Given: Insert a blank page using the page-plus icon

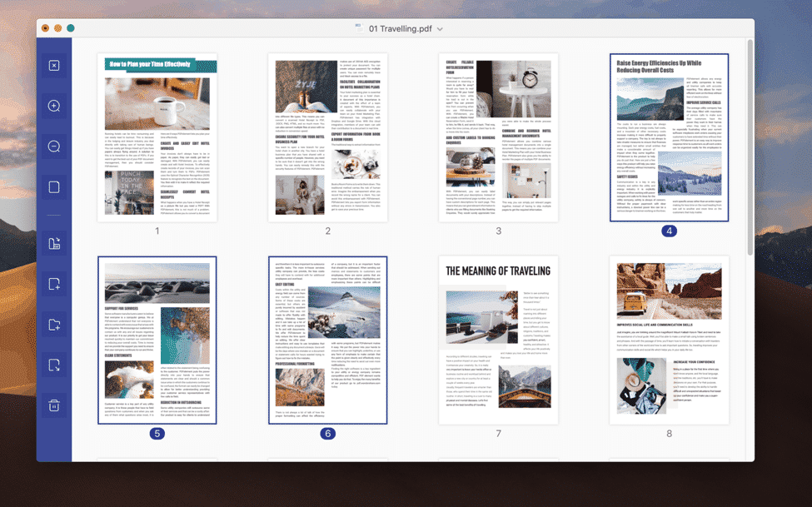Looking at the screenshot, I should (54, 284).
